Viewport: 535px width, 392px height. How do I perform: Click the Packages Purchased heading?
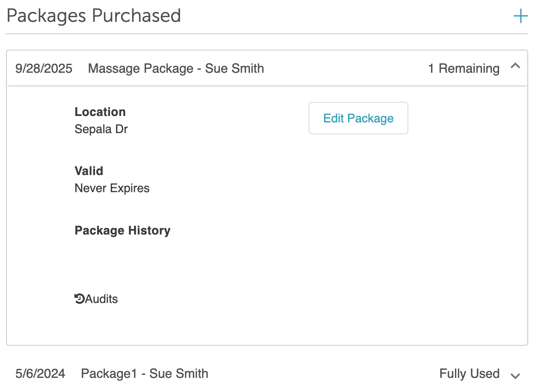(x=94, y=16)
